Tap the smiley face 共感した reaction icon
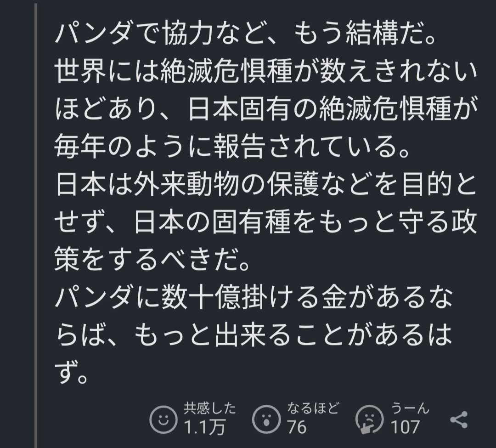Viewport: 496px width, 448px height. tap(163, 419)
